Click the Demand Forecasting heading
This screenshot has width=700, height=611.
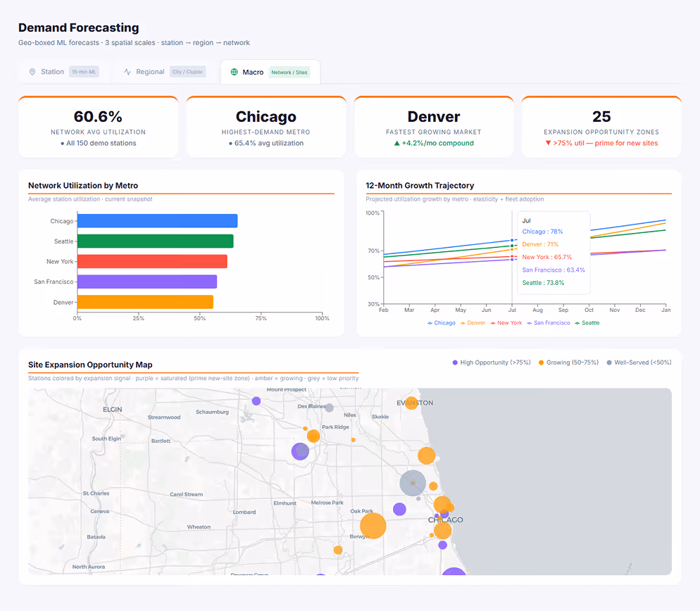[79, 27]
